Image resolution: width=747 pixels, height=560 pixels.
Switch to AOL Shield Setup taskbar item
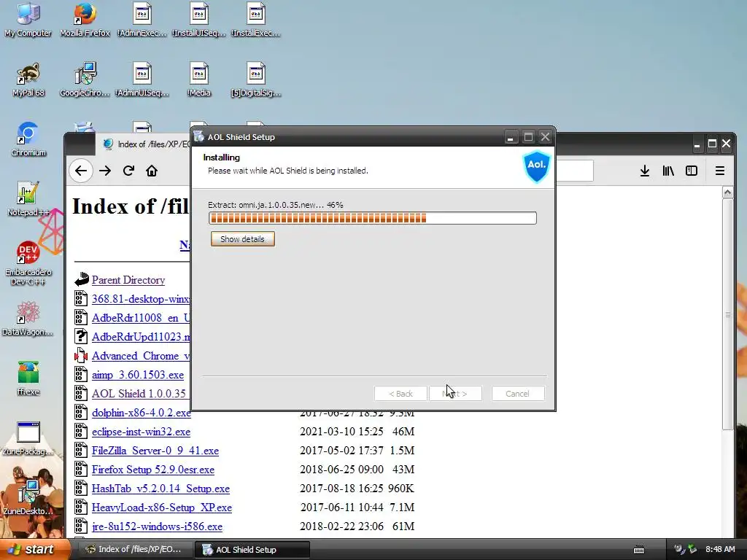coord(252,550)
